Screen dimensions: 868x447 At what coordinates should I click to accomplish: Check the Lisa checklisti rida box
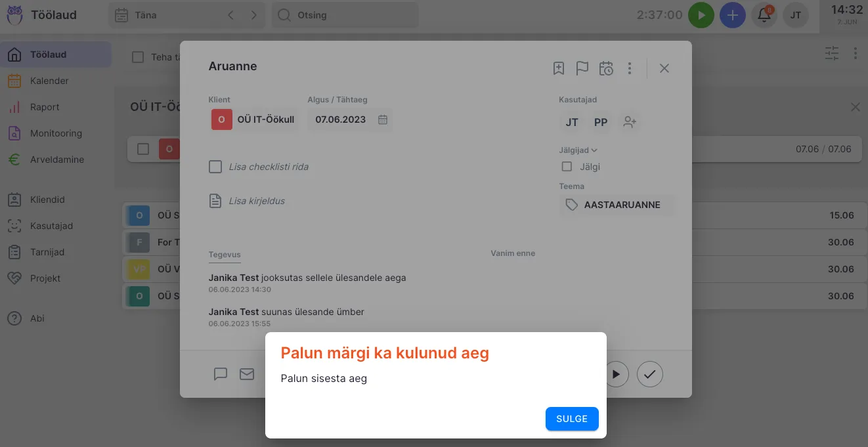click(215, 167)
